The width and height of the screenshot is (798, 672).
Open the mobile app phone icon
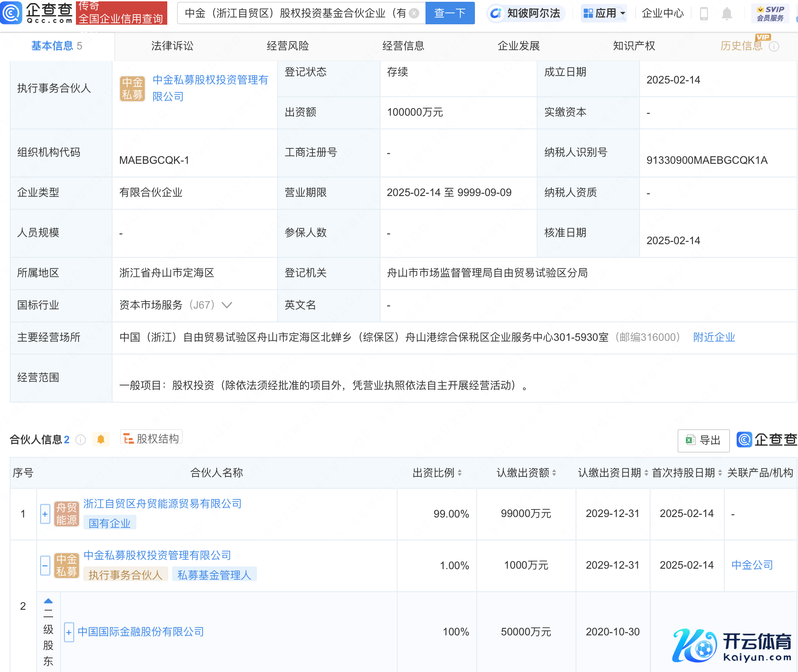pos(704,14)
